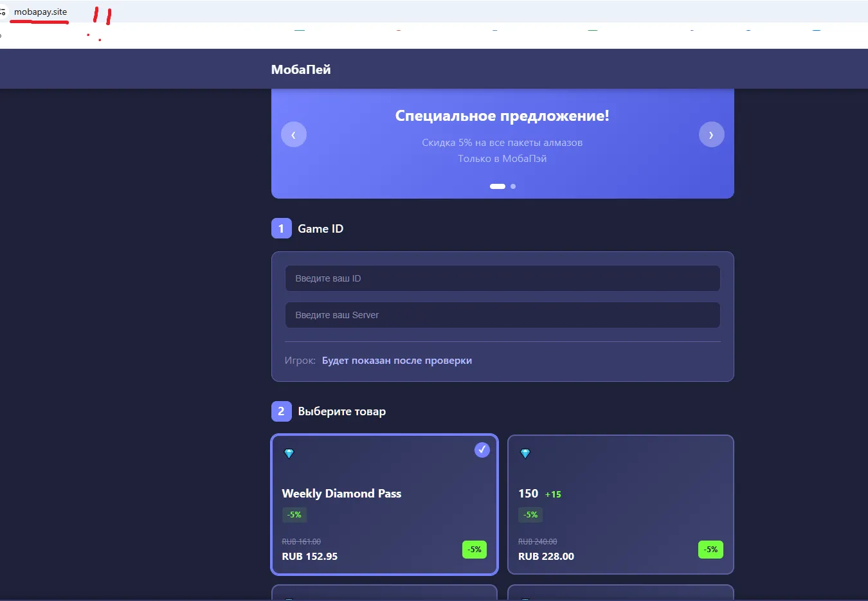This screenshot has height=601, width=868.
Task: Focus the 'Введите ваш ID' field
Action: pyautogui.click(x=503, y=278)
